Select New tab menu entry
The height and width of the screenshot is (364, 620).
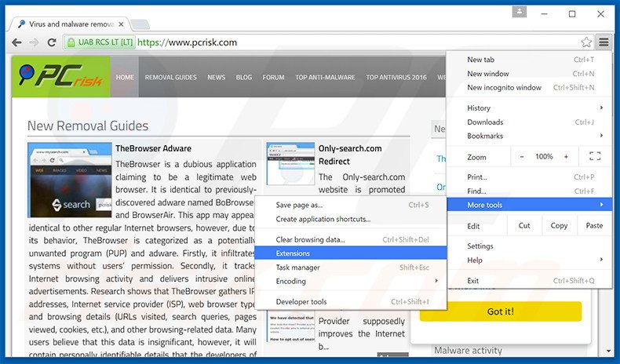pyautogui.click(x=530, y=60)
